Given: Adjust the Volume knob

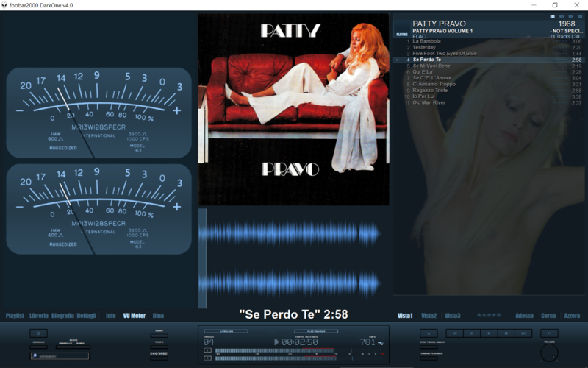Looking at the screenshot, I should [x=549, y=353].
